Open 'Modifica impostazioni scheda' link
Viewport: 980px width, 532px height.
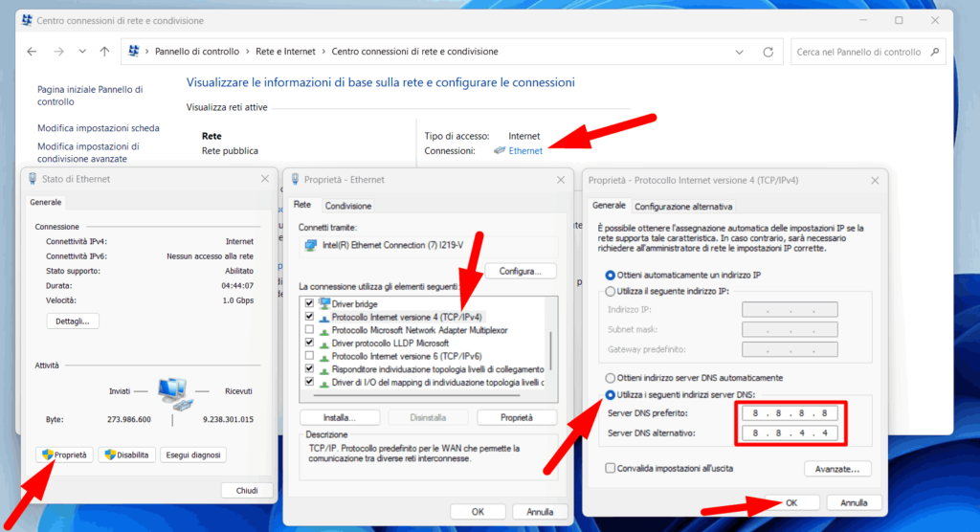click(x=99, y=127)
